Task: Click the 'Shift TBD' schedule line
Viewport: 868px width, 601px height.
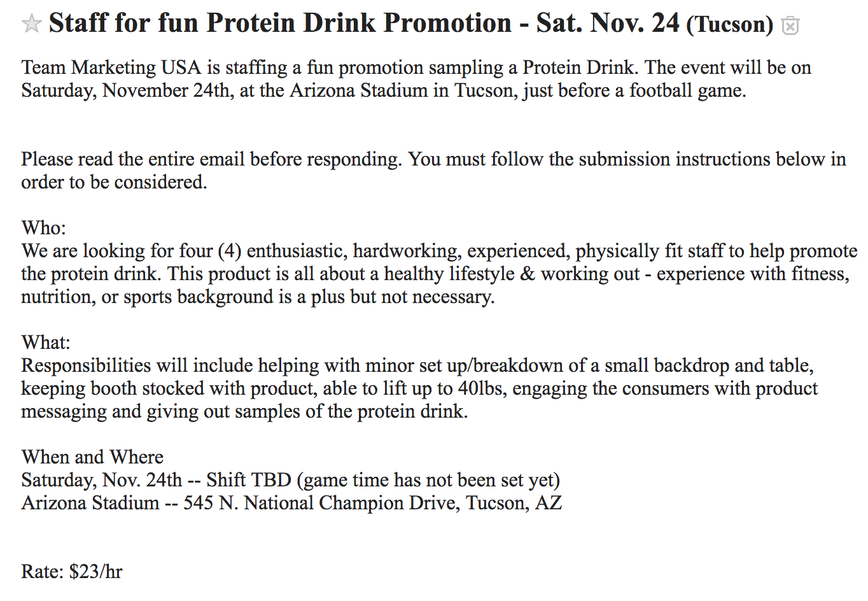Action: 291,480
